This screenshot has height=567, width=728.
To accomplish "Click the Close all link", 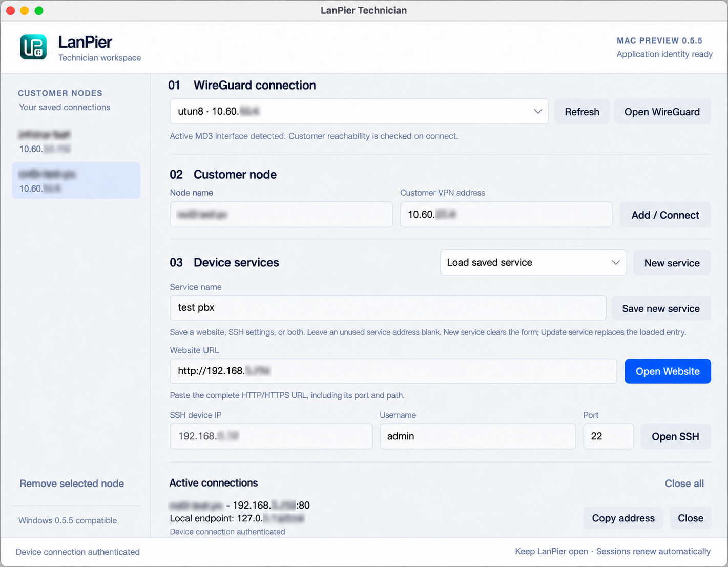I will pos(684,484).
